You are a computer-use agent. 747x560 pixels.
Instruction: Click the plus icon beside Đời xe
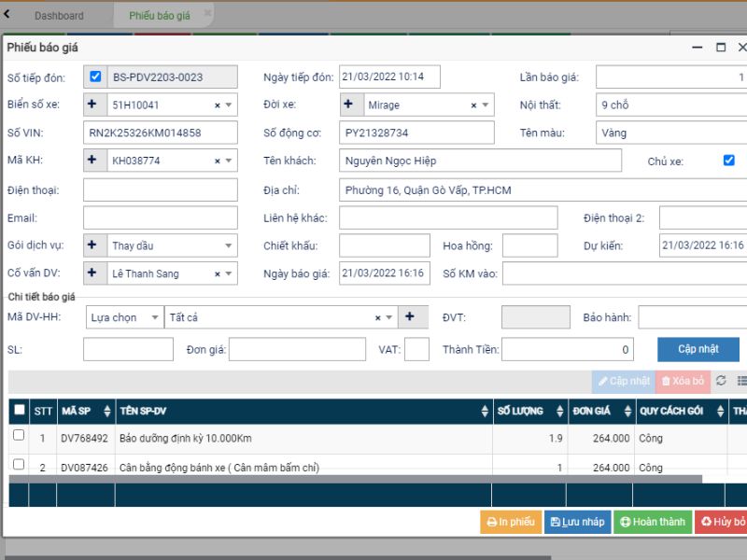[x=347, y=105]
